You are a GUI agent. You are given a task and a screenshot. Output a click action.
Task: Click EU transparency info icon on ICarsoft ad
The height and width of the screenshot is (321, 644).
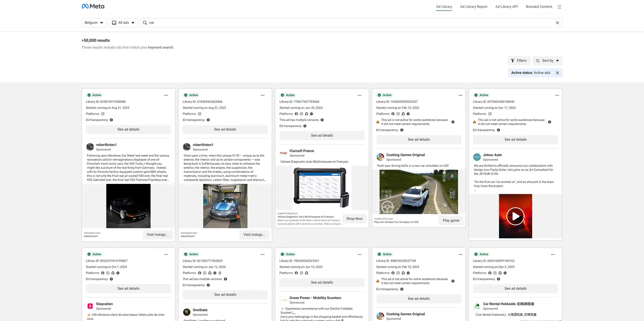tap(305, 126)
